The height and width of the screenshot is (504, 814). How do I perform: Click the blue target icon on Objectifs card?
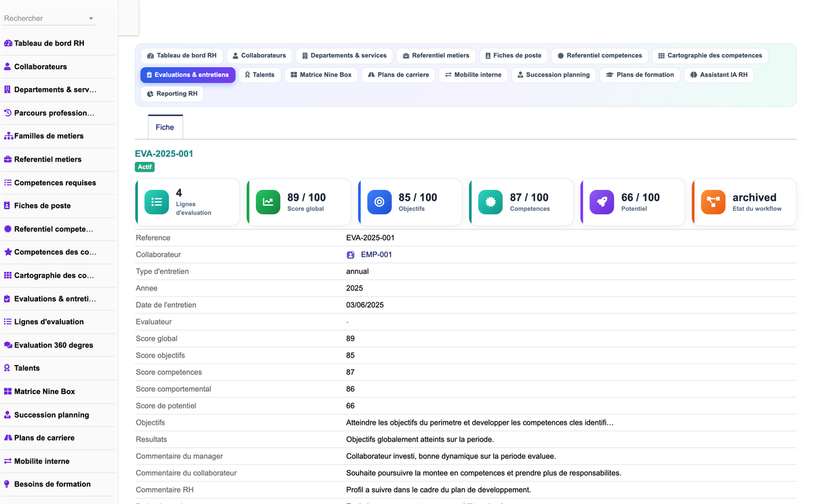(379, 202)
